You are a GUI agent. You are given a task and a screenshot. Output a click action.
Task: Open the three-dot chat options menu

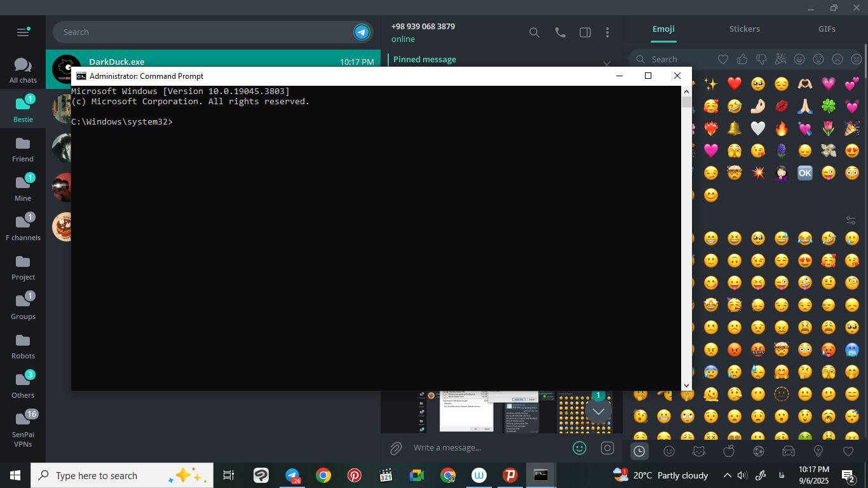[607, 32]
